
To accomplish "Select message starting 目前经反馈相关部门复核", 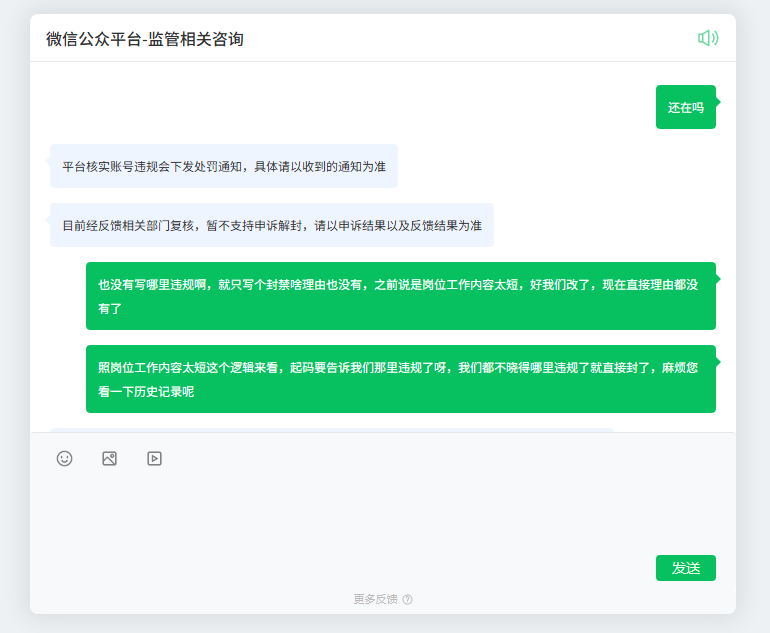I will pos(272,225).
